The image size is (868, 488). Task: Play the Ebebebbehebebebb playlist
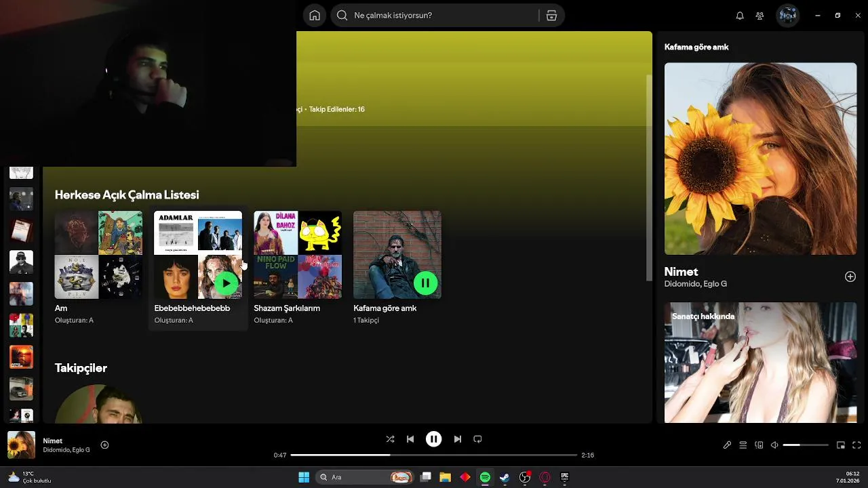(x=226, y=283)
